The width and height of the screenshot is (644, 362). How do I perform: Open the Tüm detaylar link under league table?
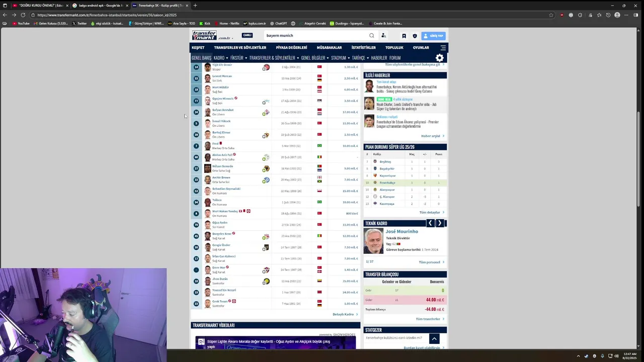click(x=432, y=213)
